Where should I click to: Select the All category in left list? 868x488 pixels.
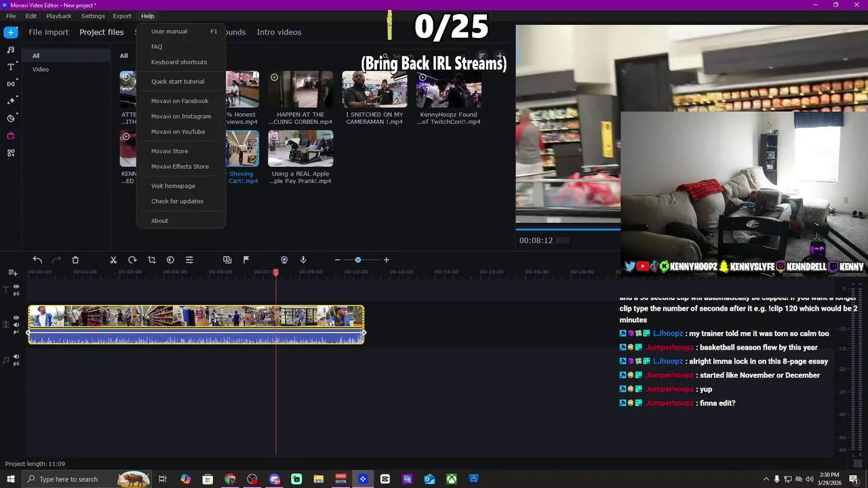pos(66,56)
